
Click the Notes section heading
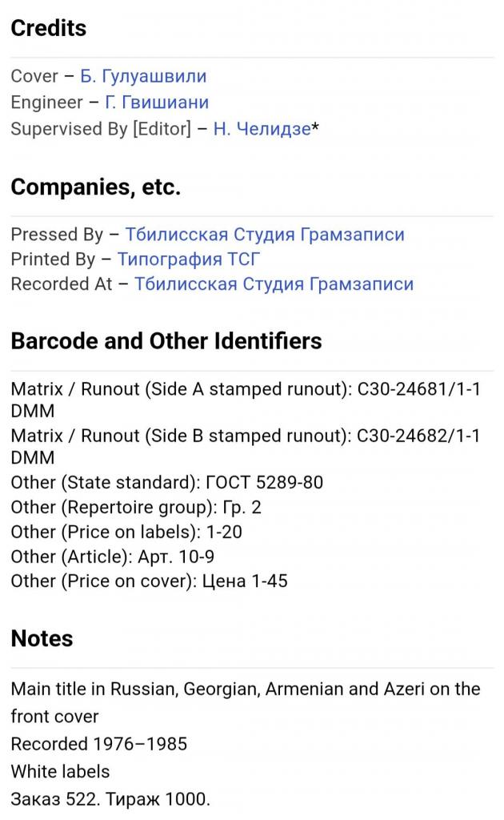[42, 639]
